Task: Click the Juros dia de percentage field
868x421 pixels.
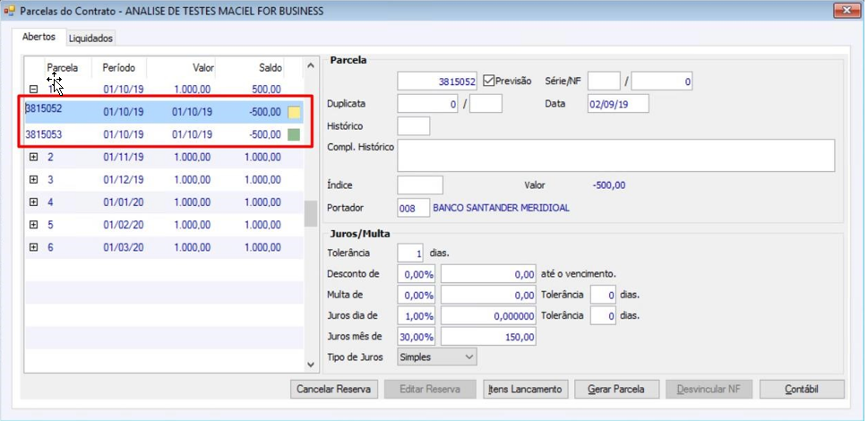Action: [x=417, y=316]
